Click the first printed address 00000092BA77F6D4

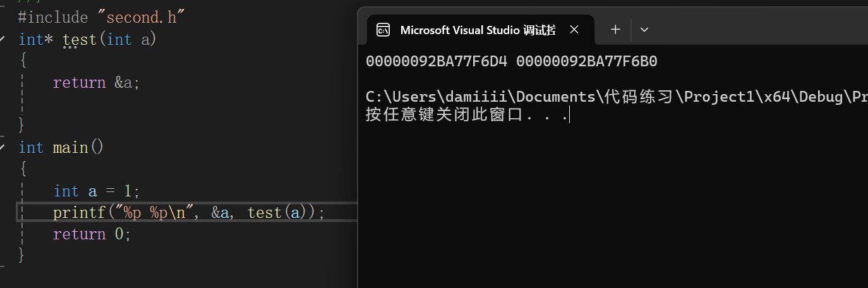coord(437,62)
